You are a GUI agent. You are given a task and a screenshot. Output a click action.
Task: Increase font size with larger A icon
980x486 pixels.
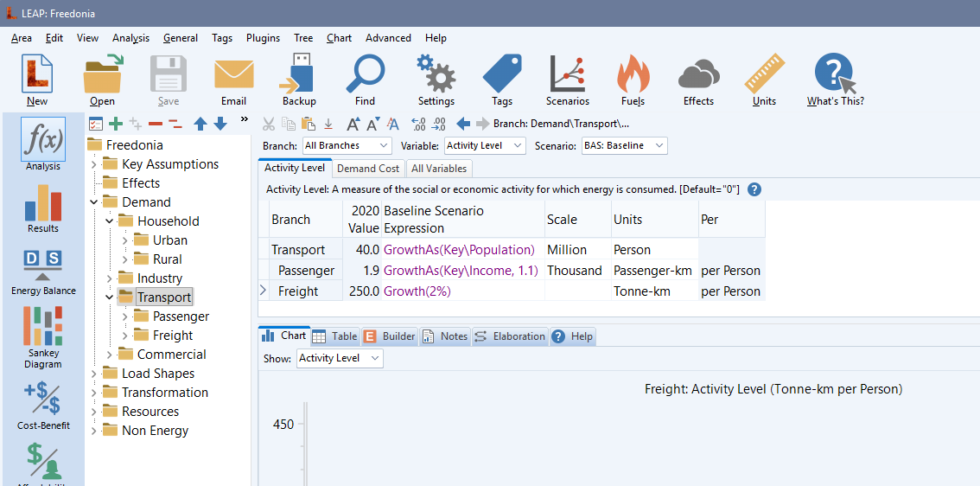(353, 124)
